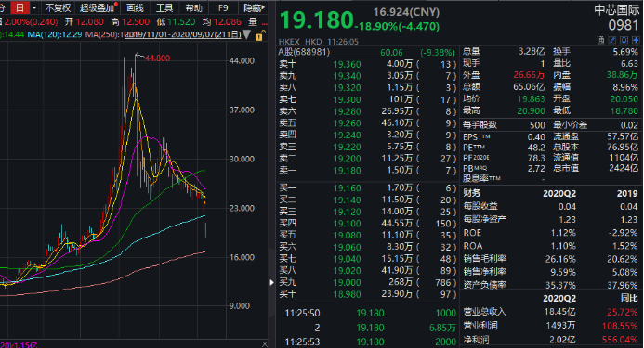The width and height of the screenshot is (644, 348).
Task: Click the 2020Q2 column header beside 财务
Action: coord(559,194)
